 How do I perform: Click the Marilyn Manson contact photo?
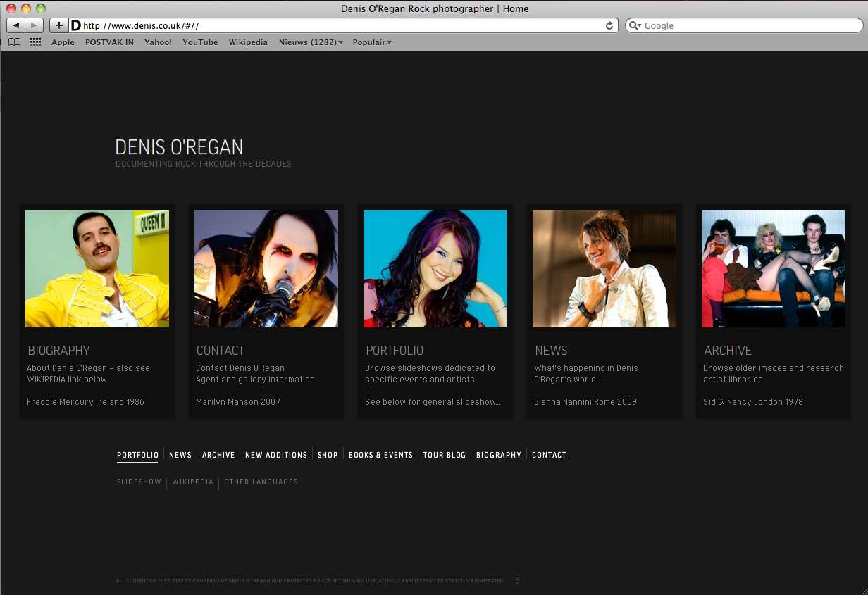point(266,268)
